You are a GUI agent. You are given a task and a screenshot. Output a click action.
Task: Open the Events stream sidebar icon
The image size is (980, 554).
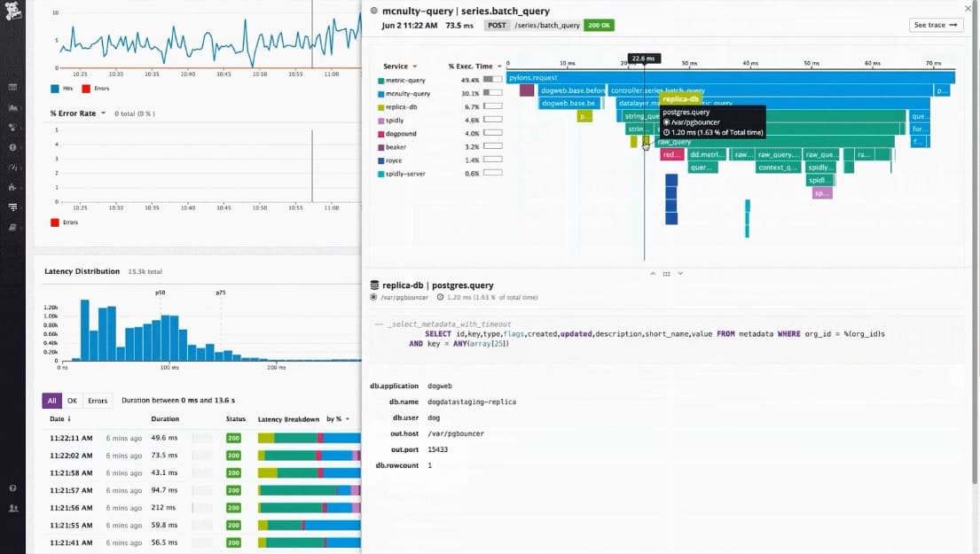(x=12, y=88)
